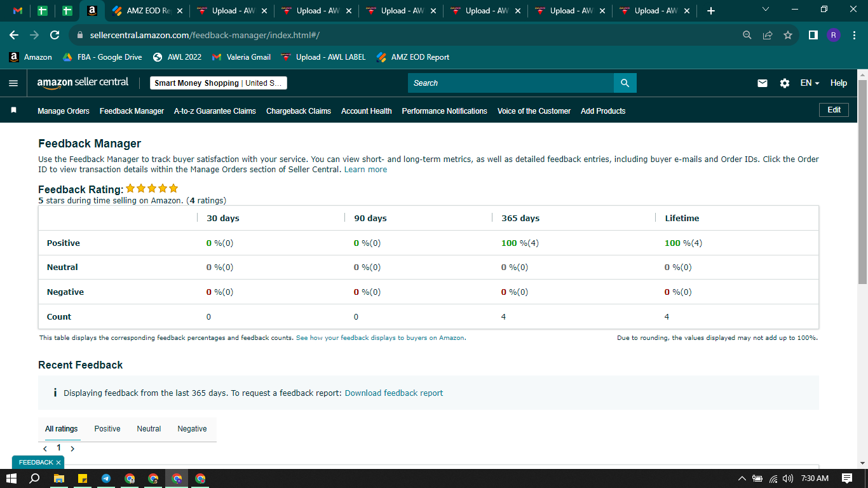Open the Valeria Gmail bookmark
Viewport: 868px width, 488px height.
pyautogui.click(x=241, y=57)
